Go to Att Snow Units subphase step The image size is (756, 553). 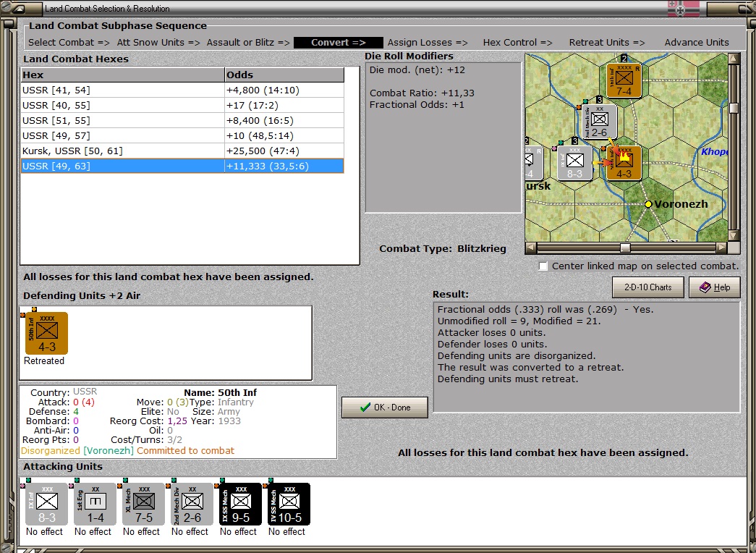(158, 43)
